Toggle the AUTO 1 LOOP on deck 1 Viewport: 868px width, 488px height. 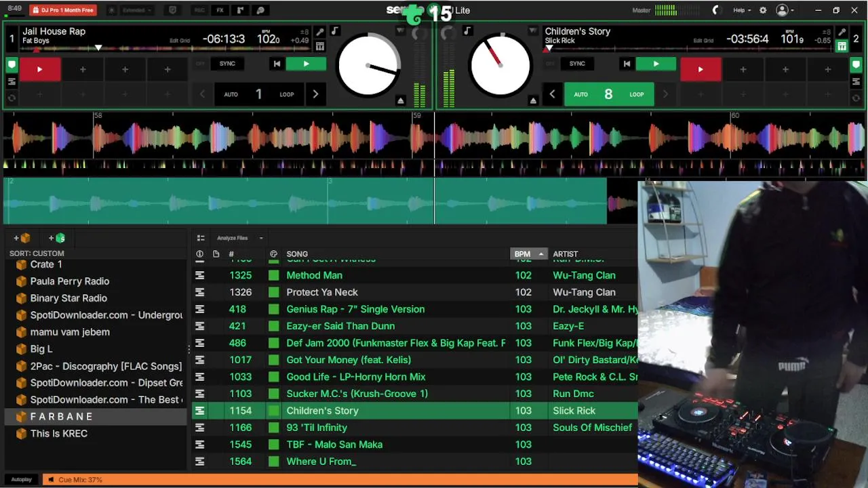click(259, 94)
